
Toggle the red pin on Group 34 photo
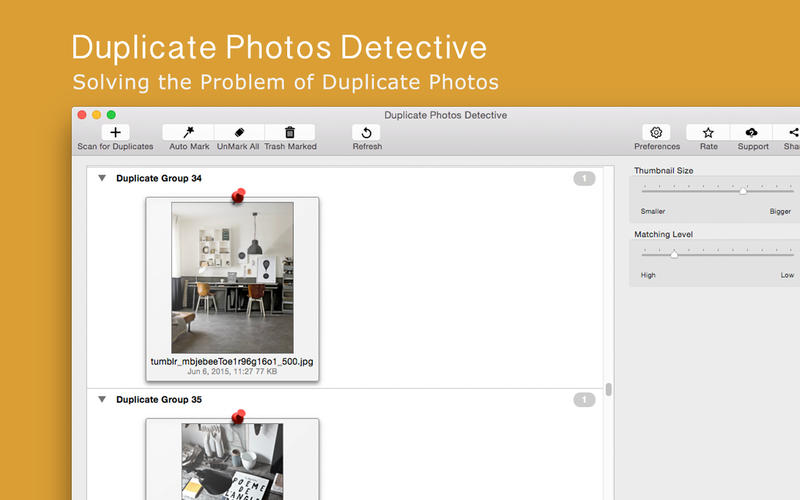pyautogui.click(x=238, y=195)
